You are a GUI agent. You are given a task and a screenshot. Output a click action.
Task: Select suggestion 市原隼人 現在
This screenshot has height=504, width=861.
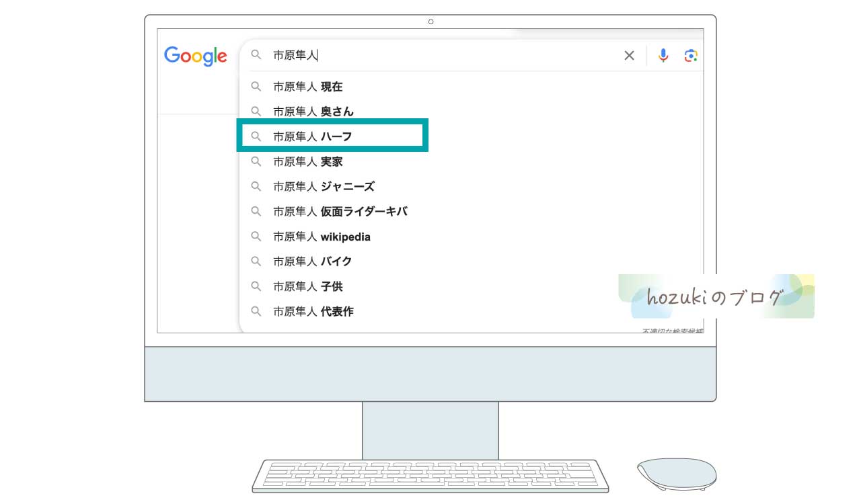click(307, 87)
